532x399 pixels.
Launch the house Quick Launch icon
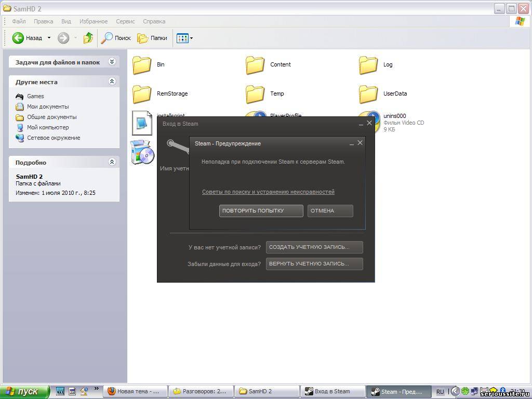pos(84,392)
